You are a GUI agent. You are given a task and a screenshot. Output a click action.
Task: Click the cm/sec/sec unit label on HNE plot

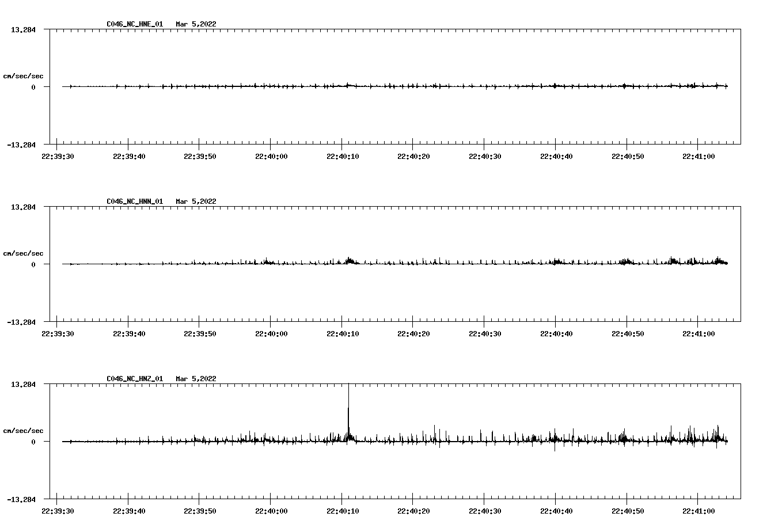click(24, 76)
